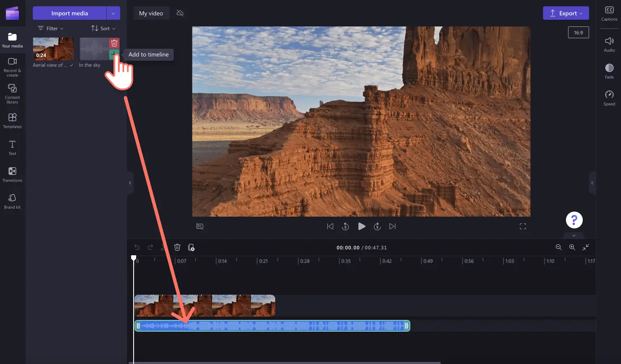621x364 pixels.
Task: Open the Text panel
Action: pos(12,148)
